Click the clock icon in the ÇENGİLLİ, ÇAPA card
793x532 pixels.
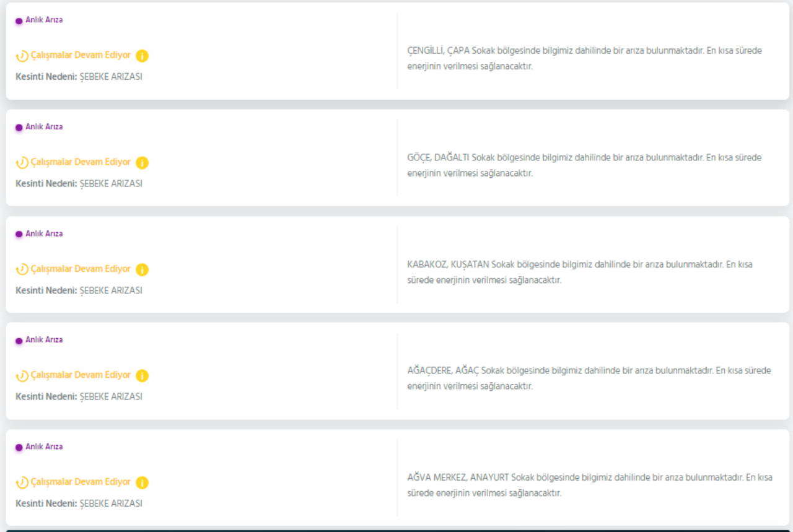22,56
